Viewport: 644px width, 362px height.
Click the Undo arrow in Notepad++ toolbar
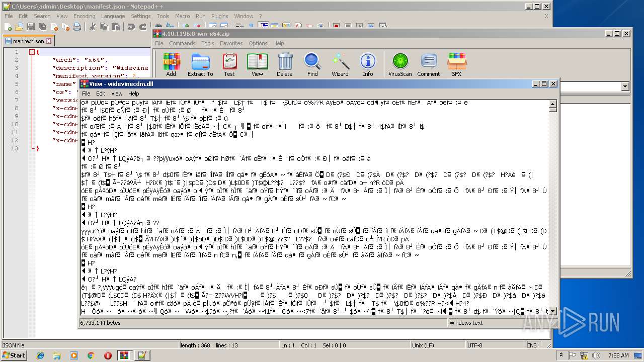coord(131,27)
